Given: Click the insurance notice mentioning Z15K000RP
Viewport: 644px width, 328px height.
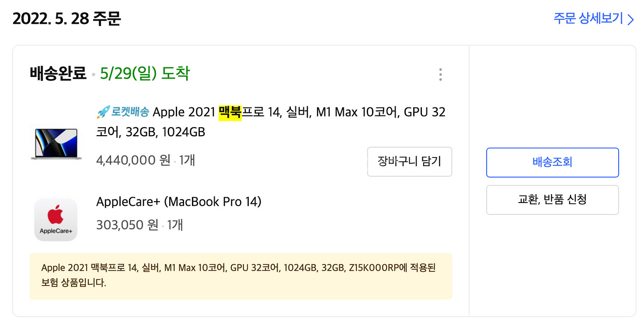Looking at the screenshot, I should pyautogui.click(x=241, y=276).
